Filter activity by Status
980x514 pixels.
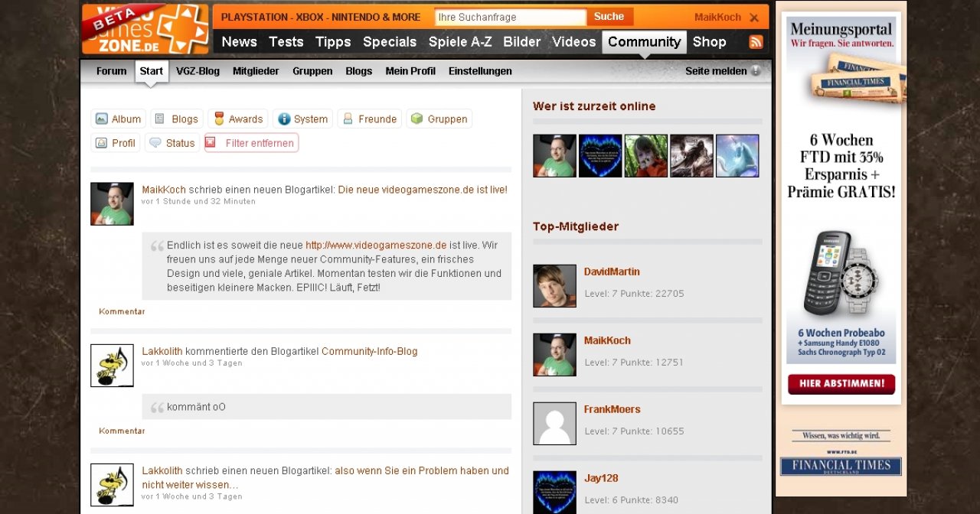(x=171, y=143)
